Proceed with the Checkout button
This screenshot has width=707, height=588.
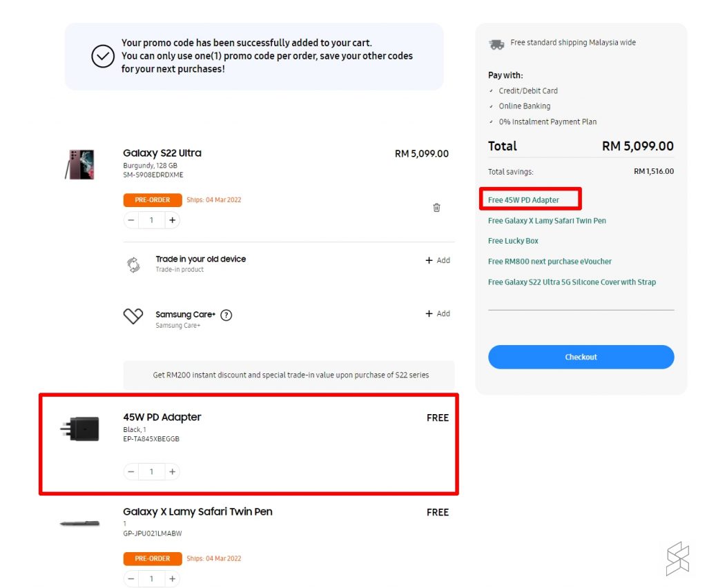581,357
